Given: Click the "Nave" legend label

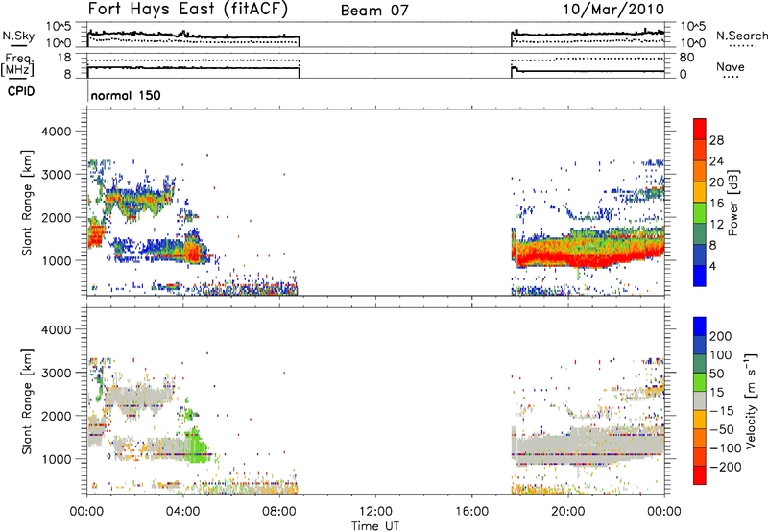Looking at the screenshot, I should [x=730, y=66].
